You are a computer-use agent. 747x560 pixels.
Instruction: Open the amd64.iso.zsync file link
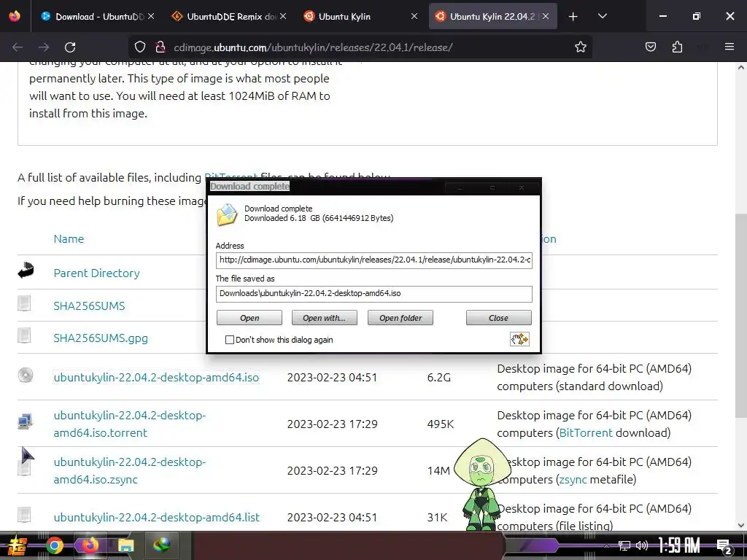tap(130, 470)
